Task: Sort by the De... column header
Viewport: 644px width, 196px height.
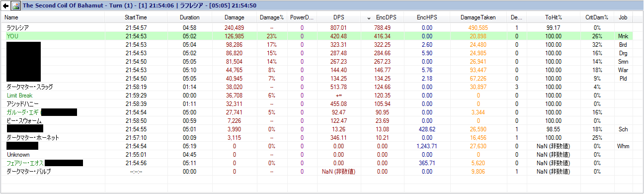Action: click(517, 18)
